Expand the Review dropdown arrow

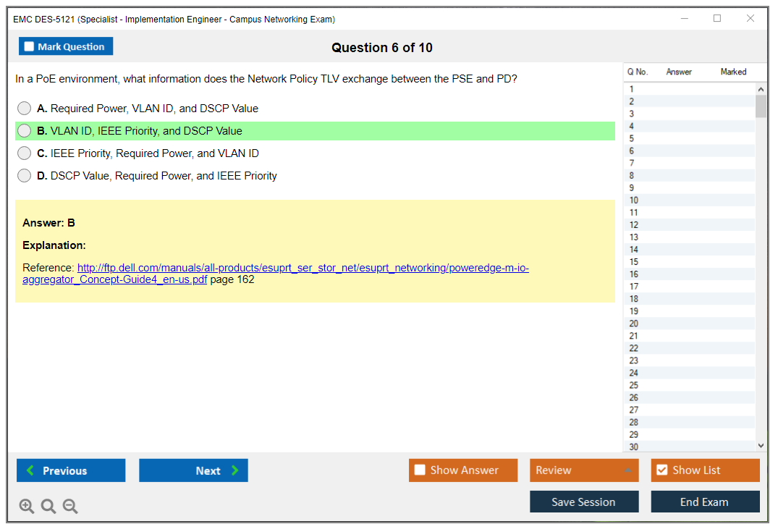click(x=627, y=470)
